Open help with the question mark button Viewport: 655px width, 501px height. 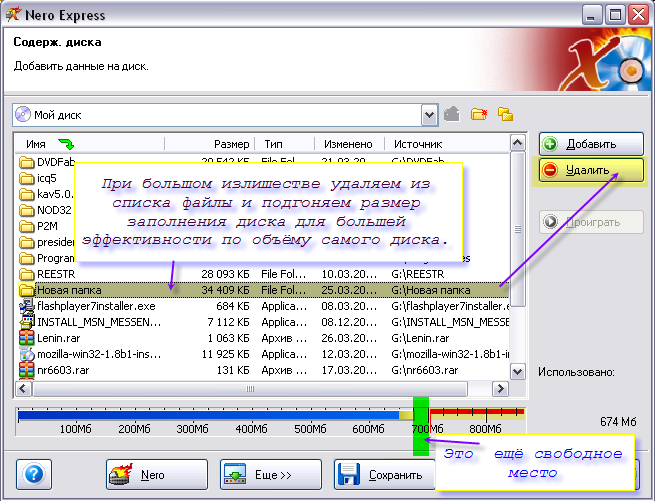(x=34, y=474)
